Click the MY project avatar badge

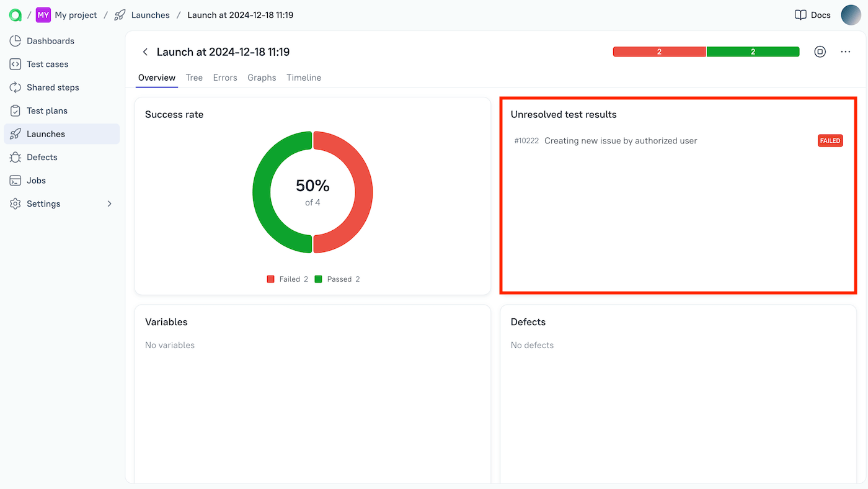click(x=42, y=14)
